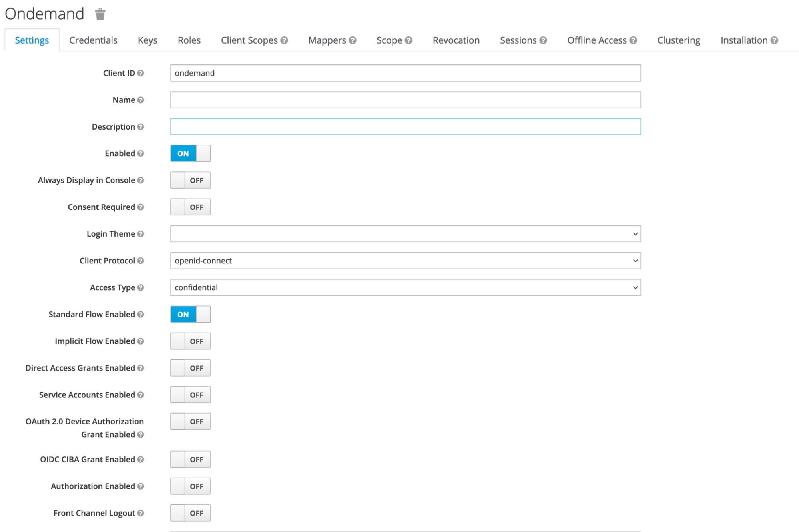Image resolution: width=799 pixels, height=532 pixels.
Task: Click the help icon beside Front Channel Logout
Action: tap(141, 513)
